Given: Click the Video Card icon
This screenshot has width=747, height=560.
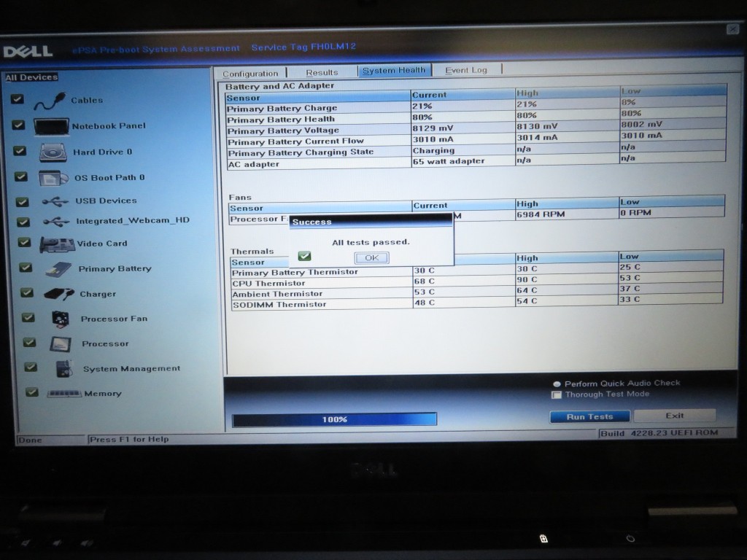Looking at the screenshot, I should [57, 244].
